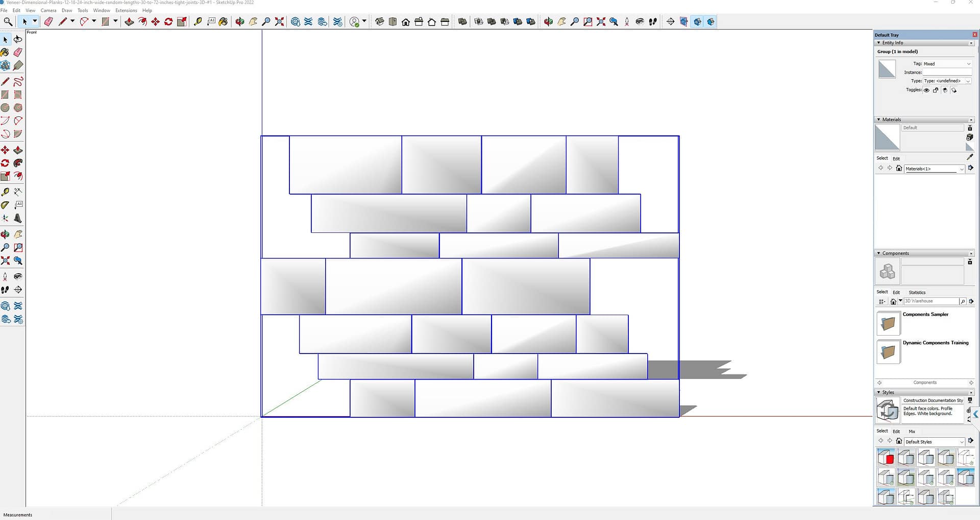Screen dimensions: 980x520
Task: Toggle the lock icon in Entity Info
Action: pos(936,90)
